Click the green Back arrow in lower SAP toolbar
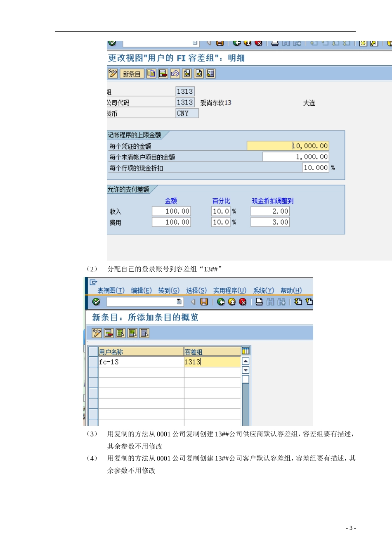392x555 pixels. click(x=221, y=302)
